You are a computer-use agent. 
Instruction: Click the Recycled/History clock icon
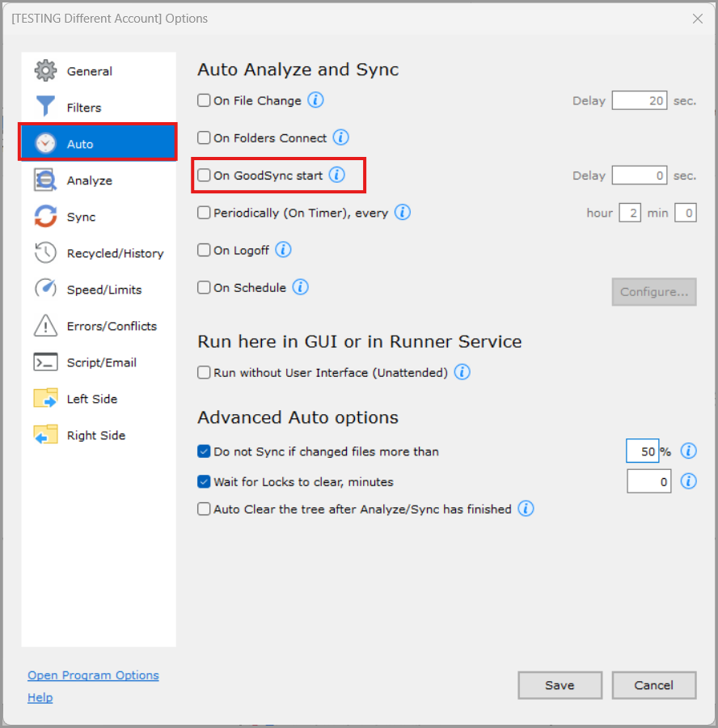point(45,252)
